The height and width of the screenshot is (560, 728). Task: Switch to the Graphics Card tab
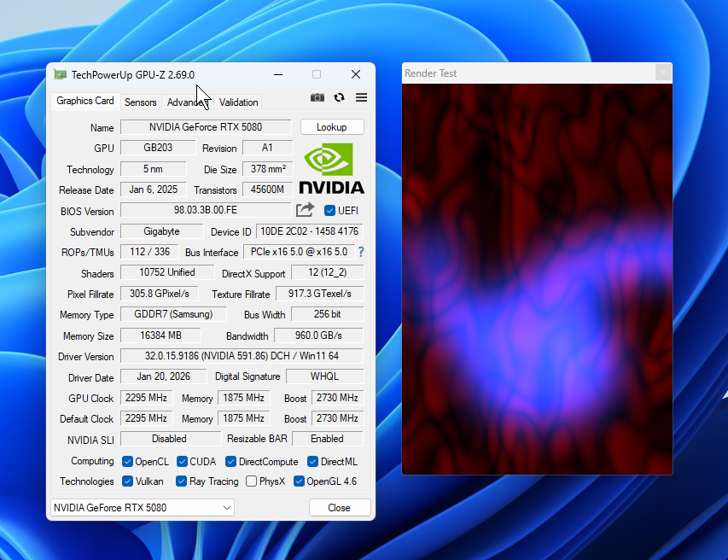coord(85,101)
